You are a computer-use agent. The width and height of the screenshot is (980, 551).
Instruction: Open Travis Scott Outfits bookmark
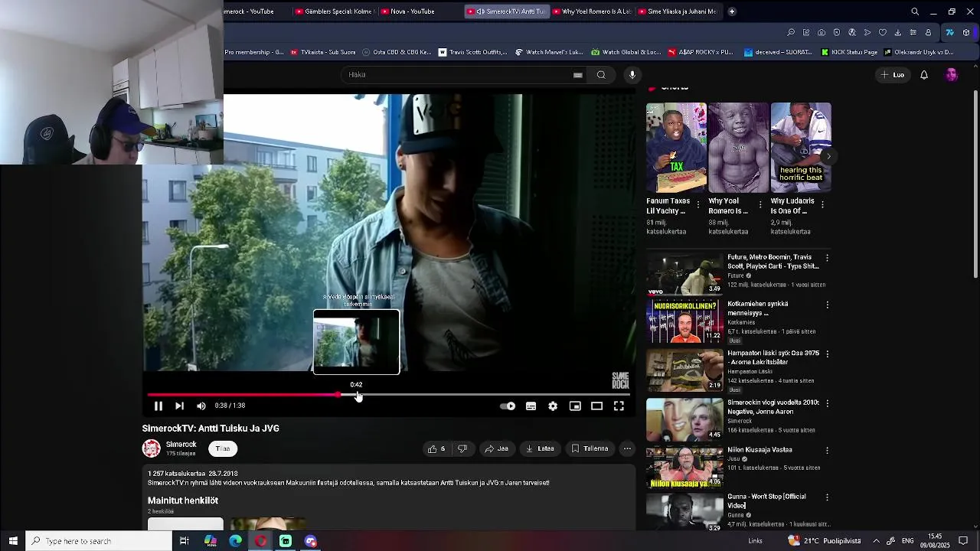472,52
